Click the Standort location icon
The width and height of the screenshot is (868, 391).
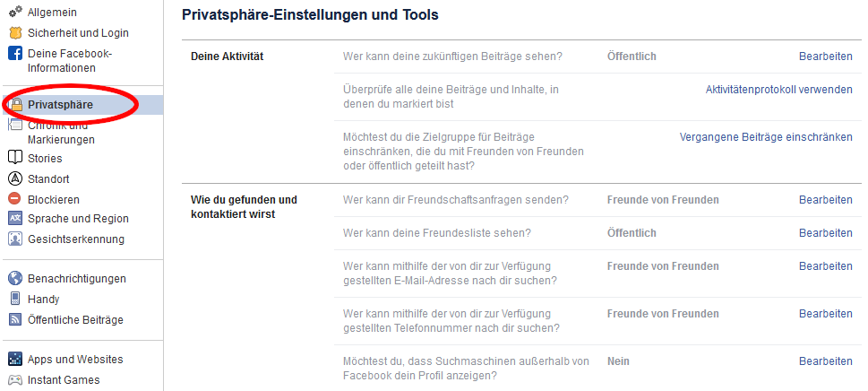(x=14, y=178)
